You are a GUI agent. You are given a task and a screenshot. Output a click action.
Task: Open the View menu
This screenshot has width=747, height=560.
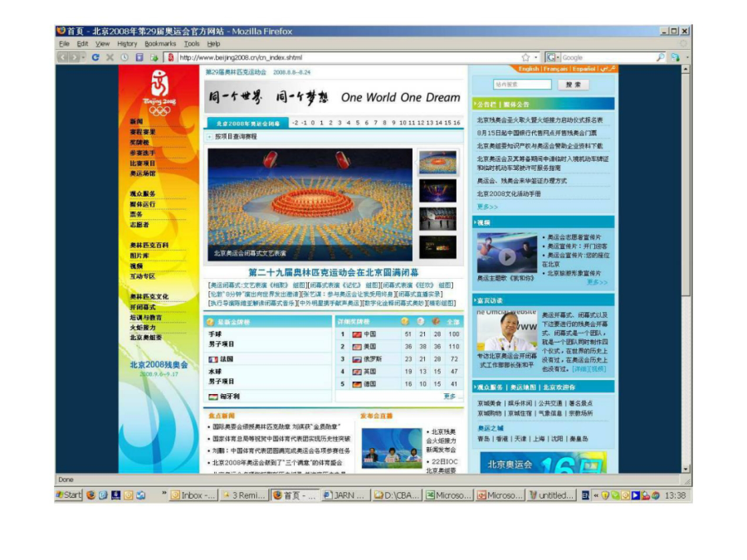(102, 43)
